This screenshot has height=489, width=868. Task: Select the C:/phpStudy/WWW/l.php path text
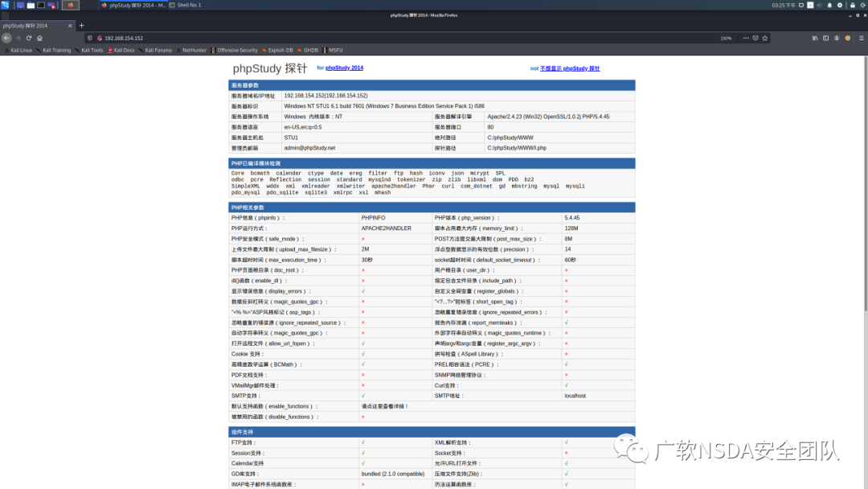517,148
